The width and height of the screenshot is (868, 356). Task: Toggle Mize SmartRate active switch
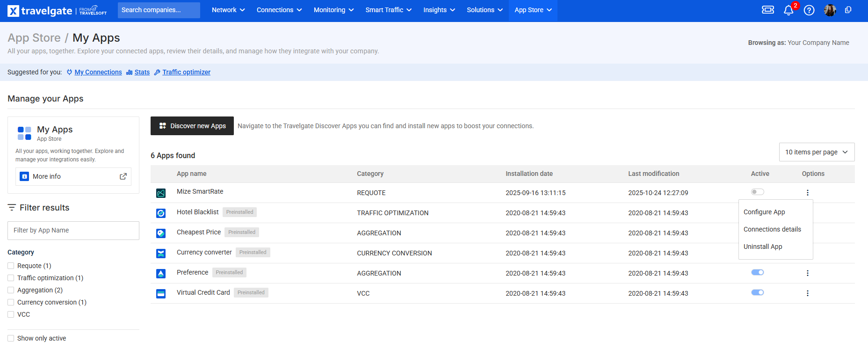coord(757,192)
